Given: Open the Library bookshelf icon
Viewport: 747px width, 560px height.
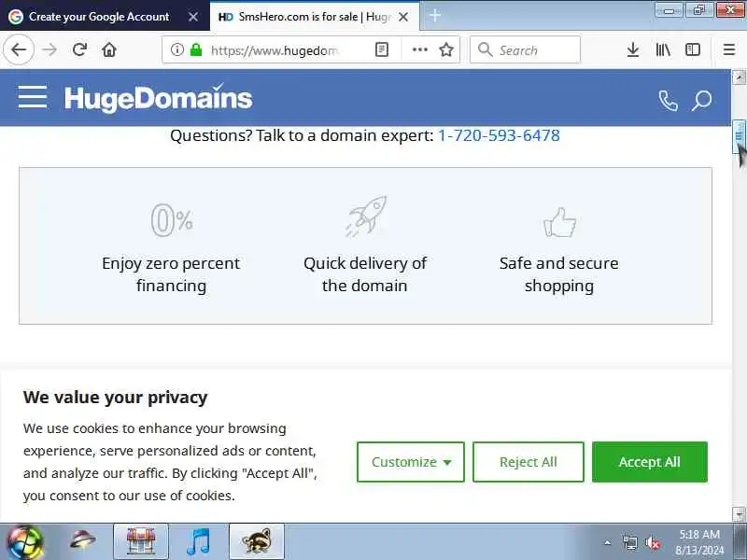Looking at the screenshot, I should point(663,49).
